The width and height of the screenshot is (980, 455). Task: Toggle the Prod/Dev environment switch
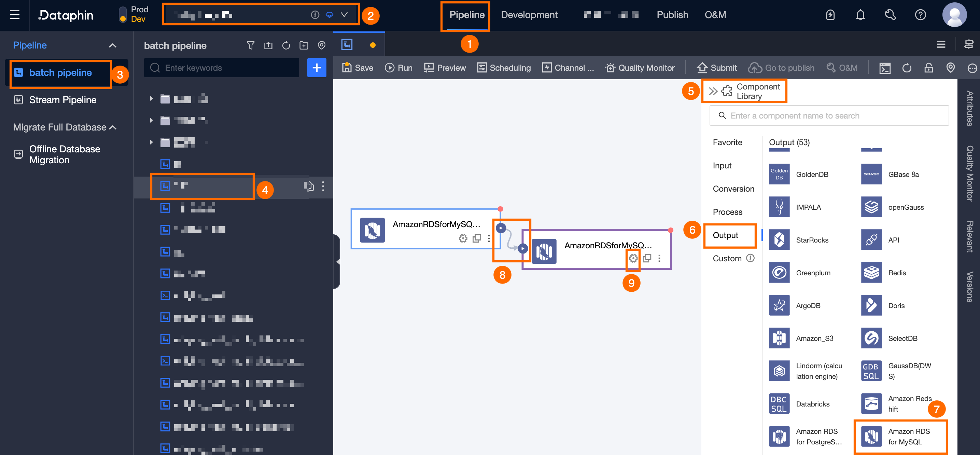123,15
